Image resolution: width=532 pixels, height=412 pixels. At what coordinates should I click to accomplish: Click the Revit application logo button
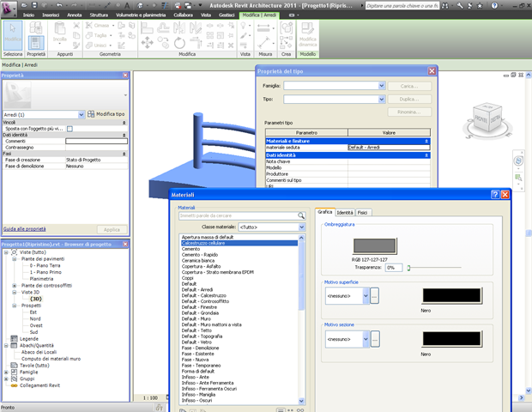point(9,7)
